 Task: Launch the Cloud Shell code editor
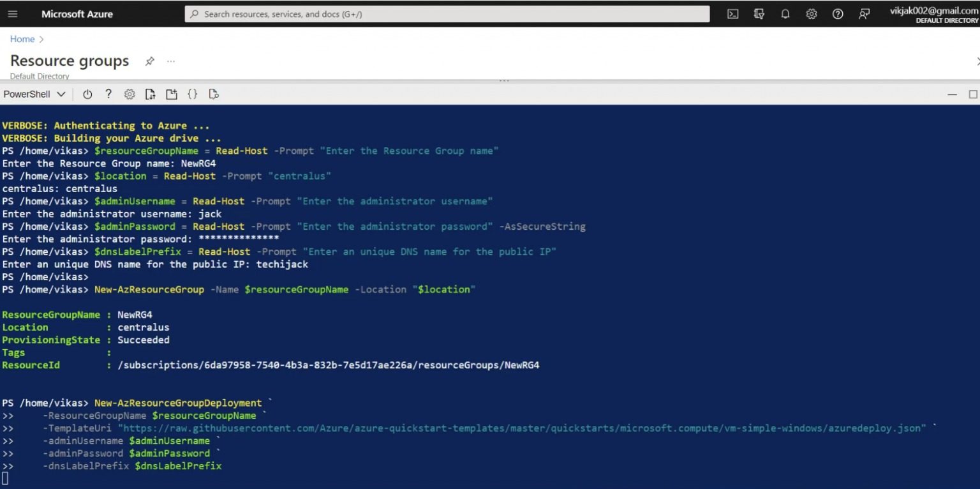pos(193,94)
